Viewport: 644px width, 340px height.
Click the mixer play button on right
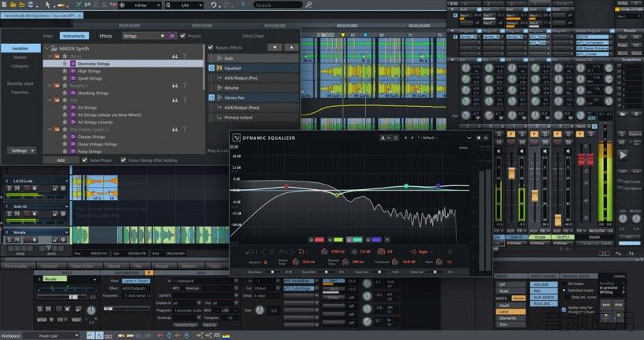(623, 155)
